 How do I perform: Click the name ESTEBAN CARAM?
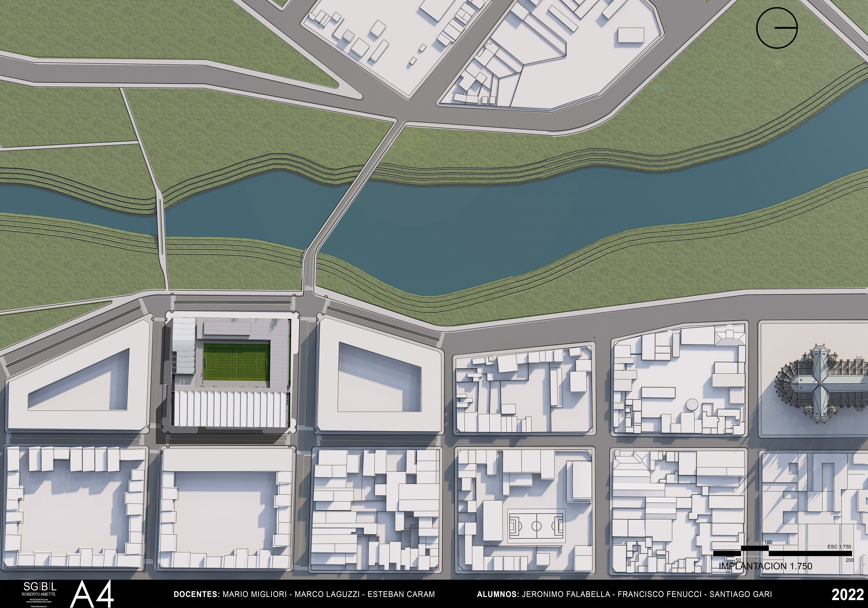(401, 594)
